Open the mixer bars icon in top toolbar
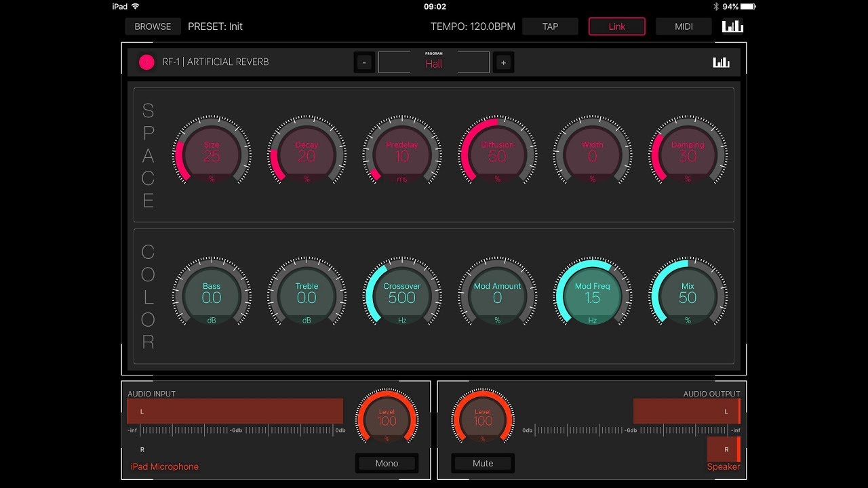Screen dimensions: 868x488 point(732,26)
